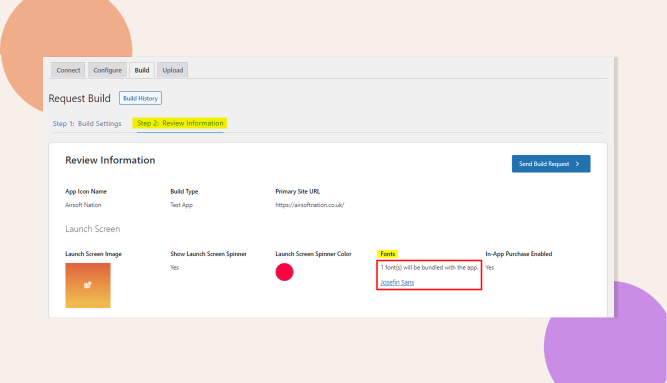Click the Build Type label

click(184, 192)
